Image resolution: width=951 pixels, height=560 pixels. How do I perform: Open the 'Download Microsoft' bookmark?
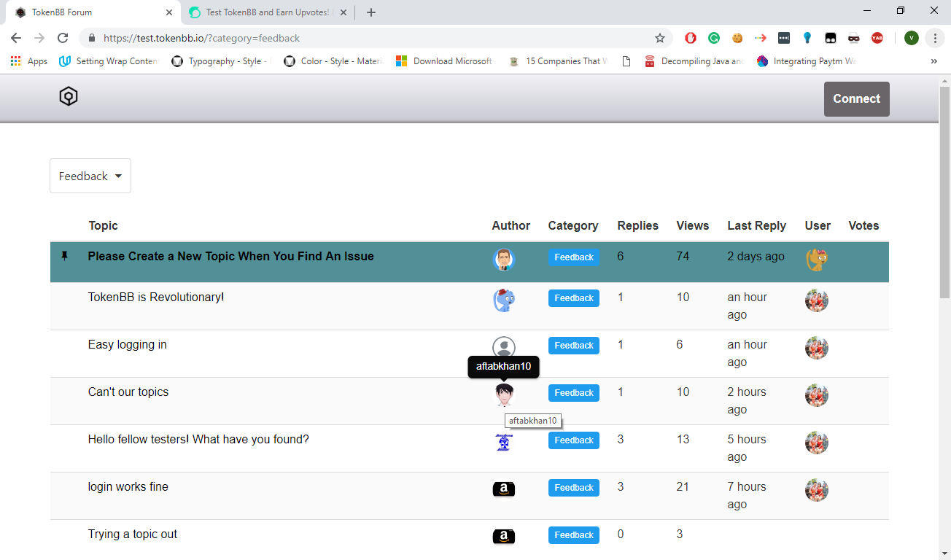pos(445,61)
